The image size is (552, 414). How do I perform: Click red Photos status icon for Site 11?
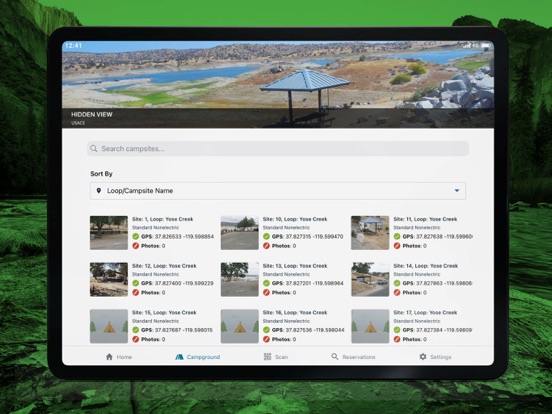397,246
